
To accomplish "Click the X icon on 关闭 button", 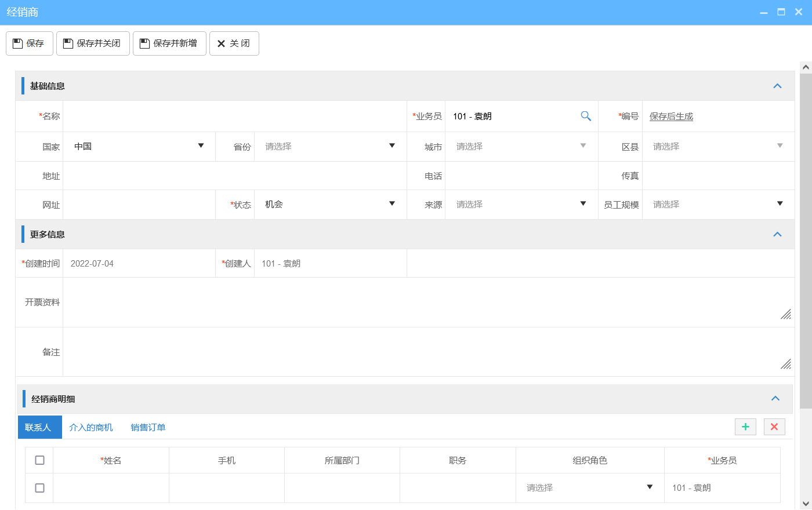I will click(x=220, y=43).
